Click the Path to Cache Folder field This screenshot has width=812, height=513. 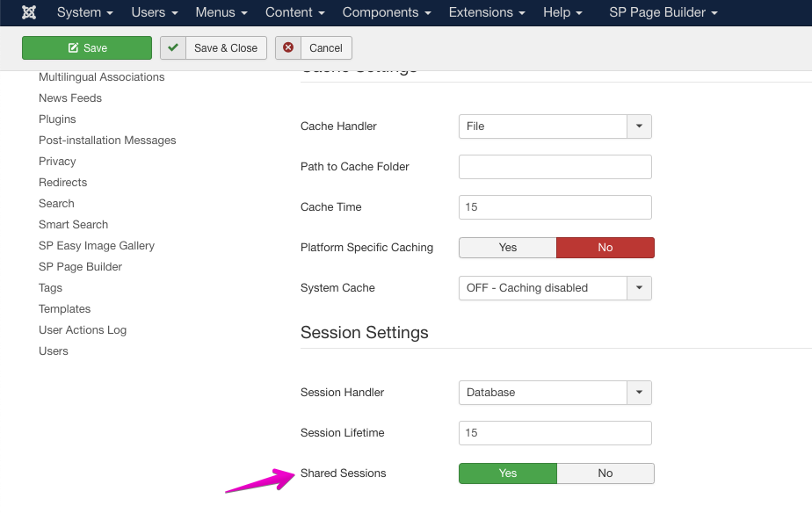tap(555, 167)
